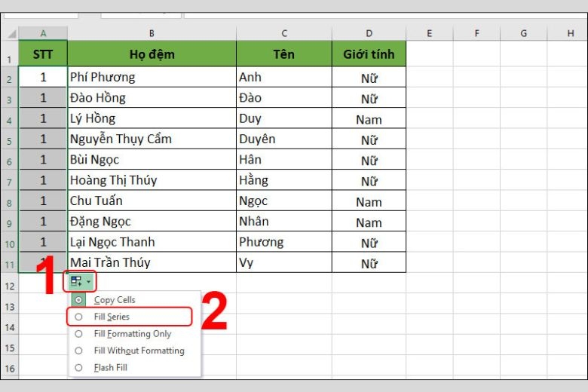Image resolution: width=588 pixels, height=392 pixels.
Task: Select column F header
Action: click(476, 33)
